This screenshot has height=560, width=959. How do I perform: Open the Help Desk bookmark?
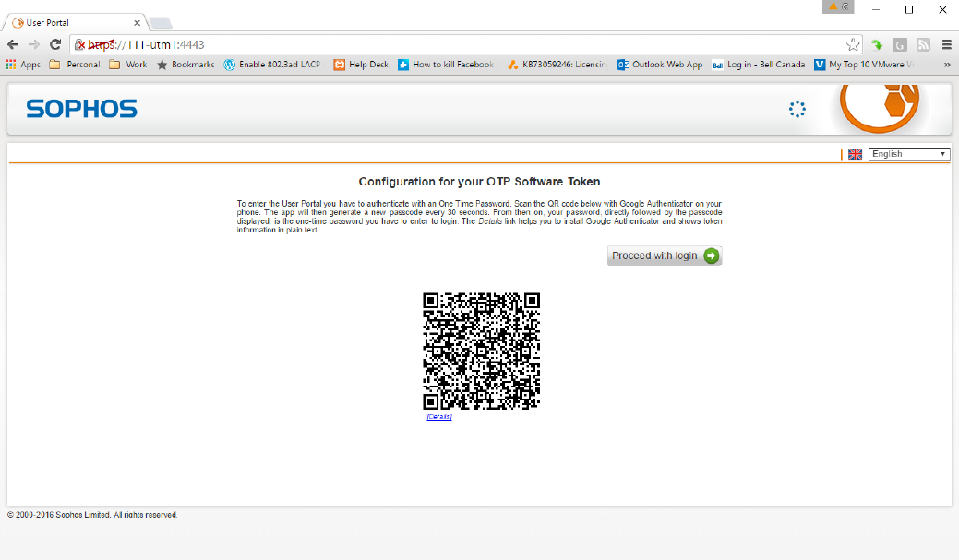(x=361, y=65)
